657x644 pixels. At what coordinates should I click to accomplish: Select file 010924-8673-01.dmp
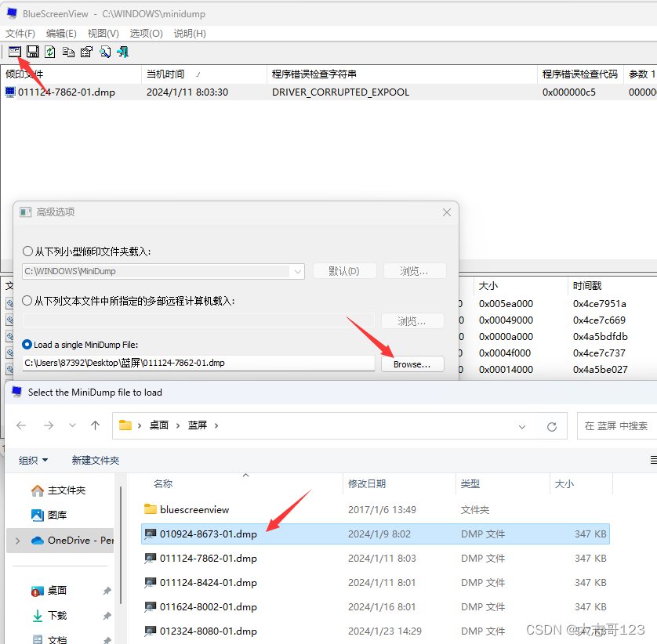[375, 534]
